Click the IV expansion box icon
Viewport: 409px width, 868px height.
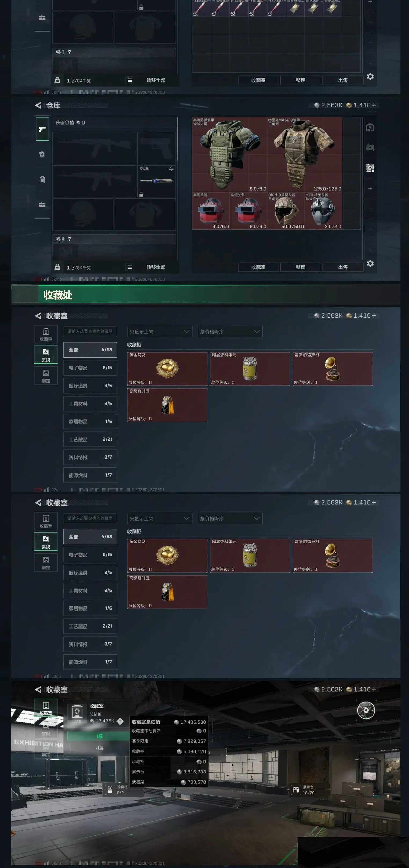coord(370,147)
